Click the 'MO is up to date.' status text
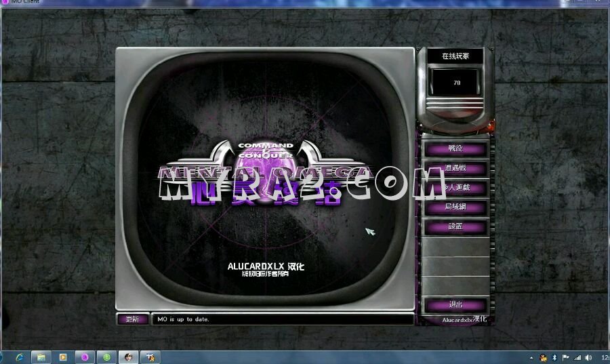The image size is (610, 364). (x=183, y=319)
